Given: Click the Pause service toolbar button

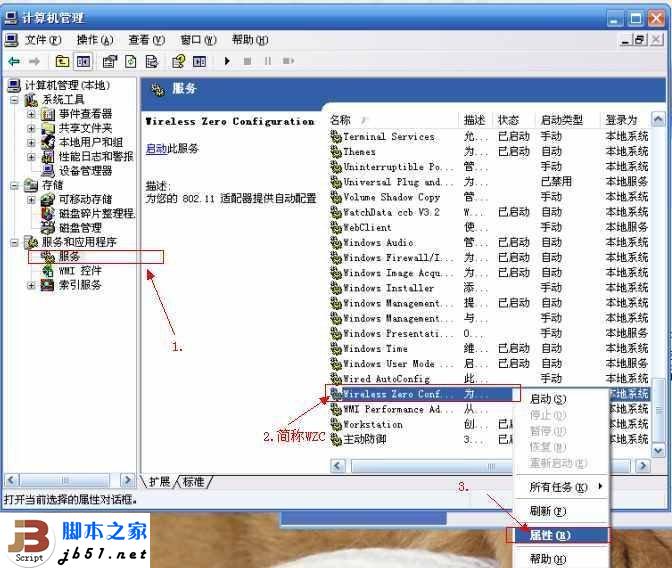Looking at the screenshot, I should click(268, 61).
